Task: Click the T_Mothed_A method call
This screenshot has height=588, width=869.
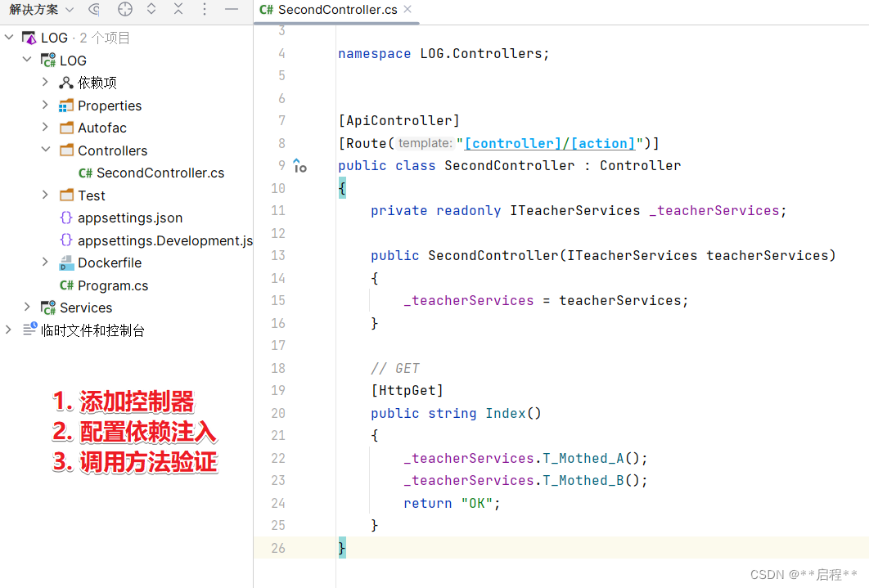Action: pos(583,459)
